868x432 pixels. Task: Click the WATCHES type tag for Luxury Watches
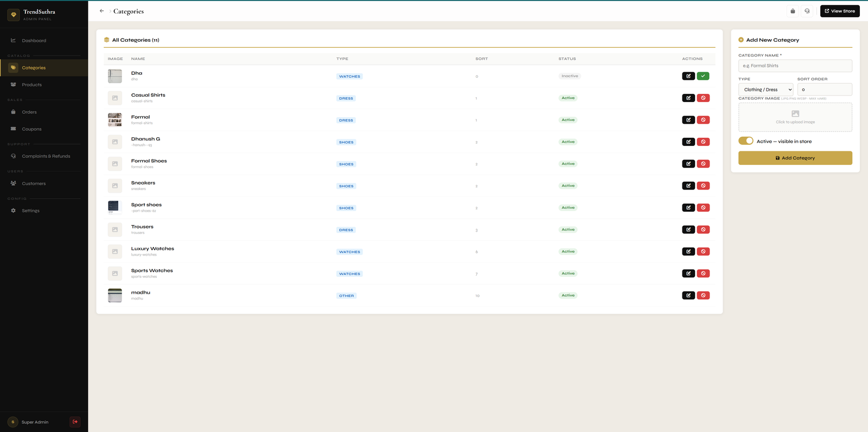click(x=349, y=252)
